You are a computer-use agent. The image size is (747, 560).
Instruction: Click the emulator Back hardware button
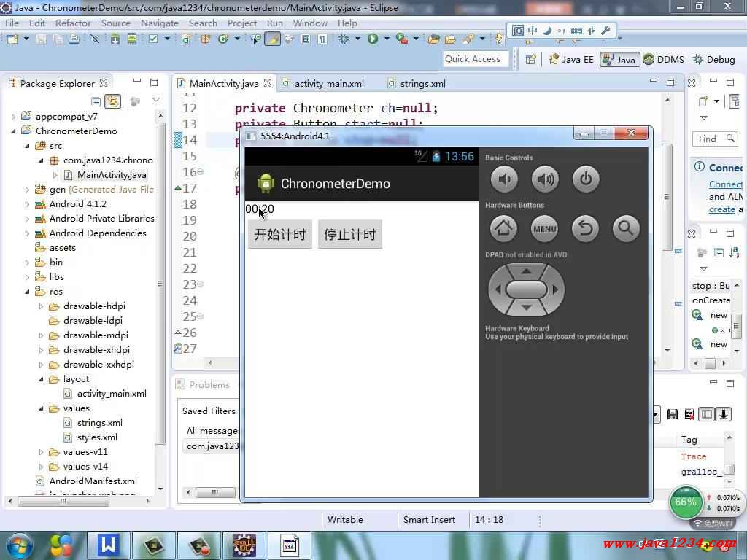point(586,228)
